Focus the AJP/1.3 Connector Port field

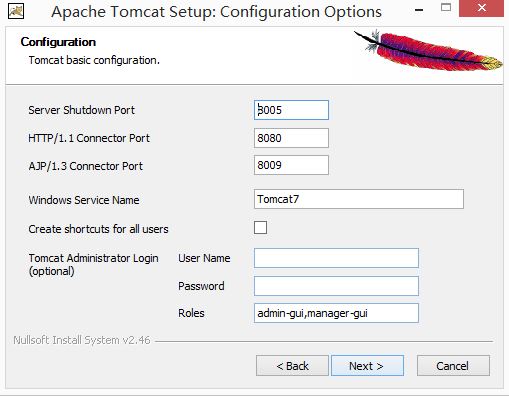(x=291, y=165)
